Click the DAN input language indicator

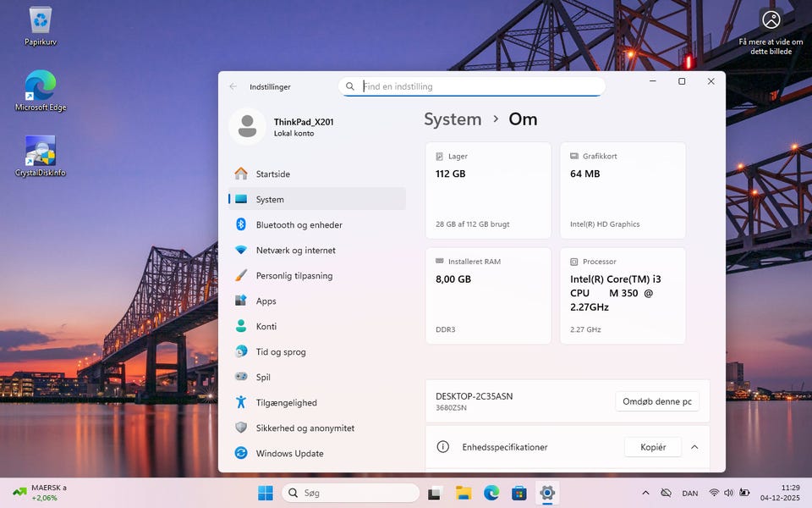point(690,493)
